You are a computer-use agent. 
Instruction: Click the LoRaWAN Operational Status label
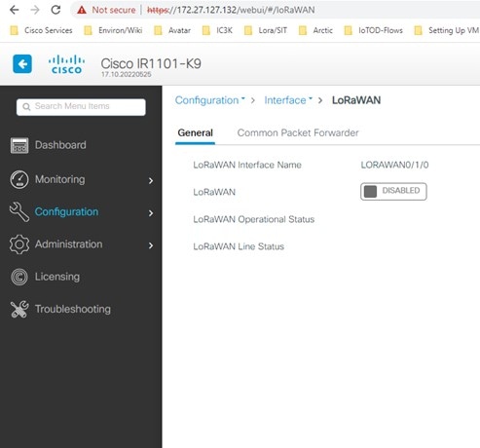coord(253,219)
